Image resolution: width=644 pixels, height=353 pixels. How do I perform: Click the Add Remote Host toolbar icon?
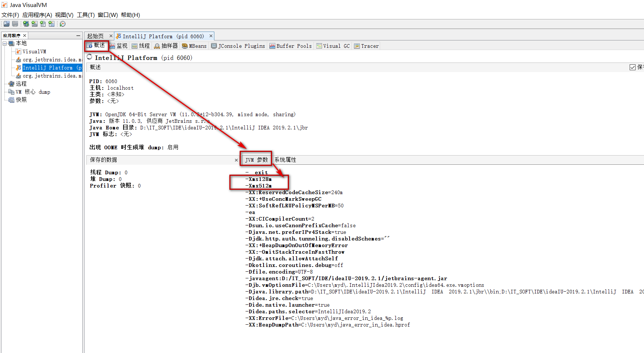26,24
